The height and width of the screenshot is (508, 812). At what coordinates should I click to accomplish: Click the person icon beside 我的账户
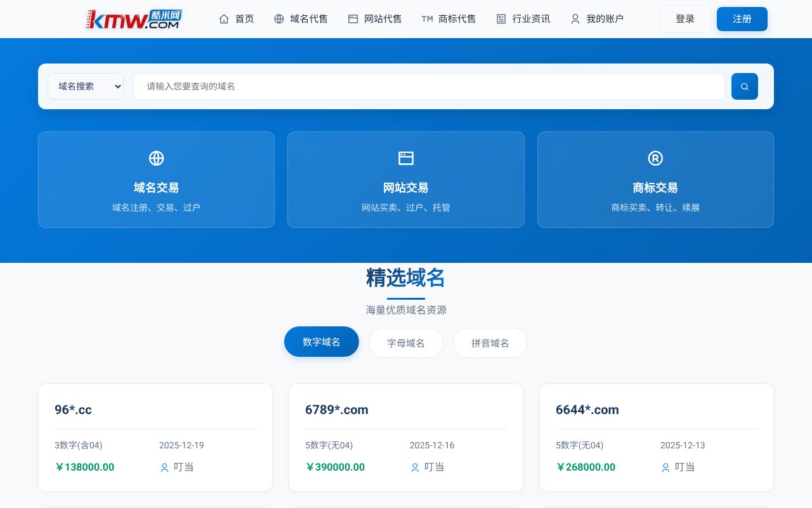(575, 19)
